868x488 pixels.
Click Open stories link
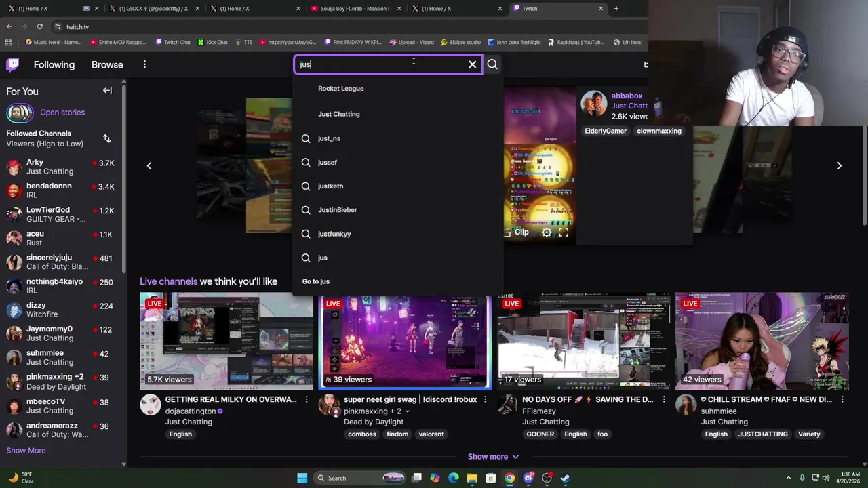click(x=62, y=113)
